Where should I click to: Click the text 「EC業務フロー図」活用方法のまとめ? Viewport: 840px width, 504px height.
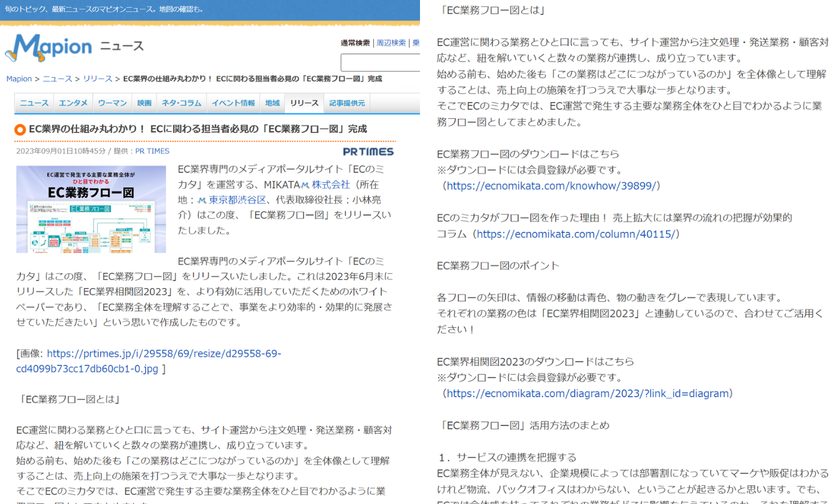click(523, 426)
